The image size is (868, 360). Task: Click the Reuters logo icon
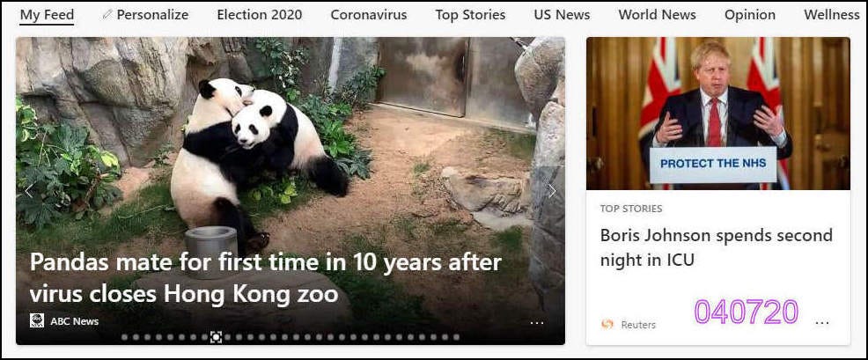click(607, 325)
